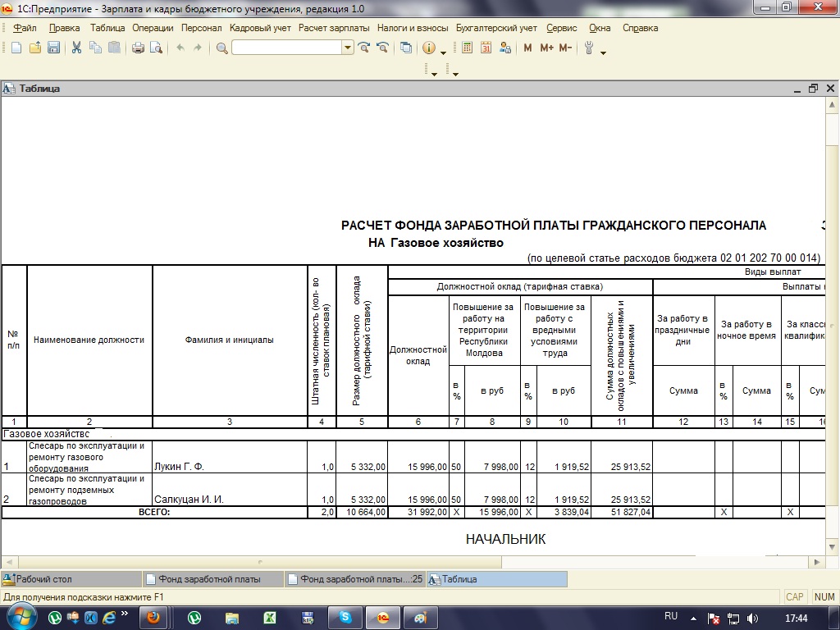The width and height of the screenshot is (840, 630).
Task: Open the calculator icon in toolbar
Action: point(468,48)
